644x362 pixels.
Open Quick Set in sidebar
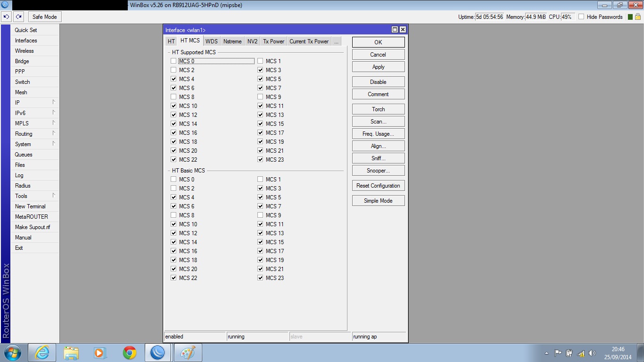[35, 30]
